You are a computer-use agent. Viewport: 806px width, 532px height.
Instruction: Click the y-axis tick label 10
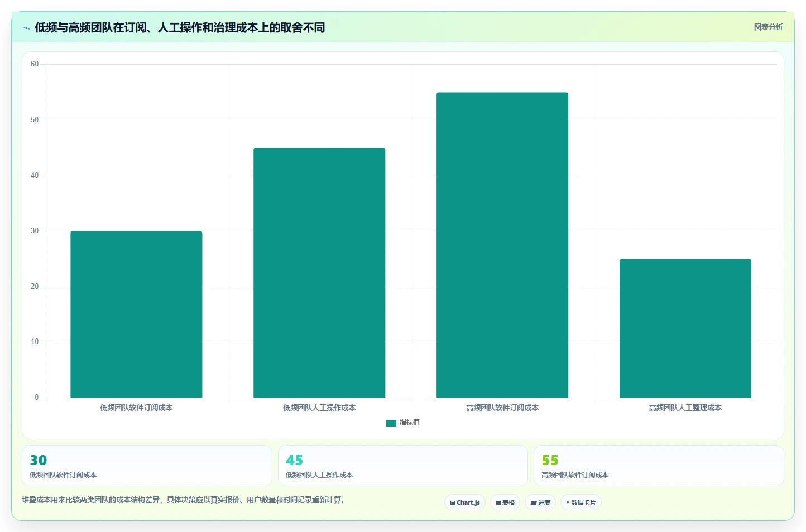pos(35,342)
